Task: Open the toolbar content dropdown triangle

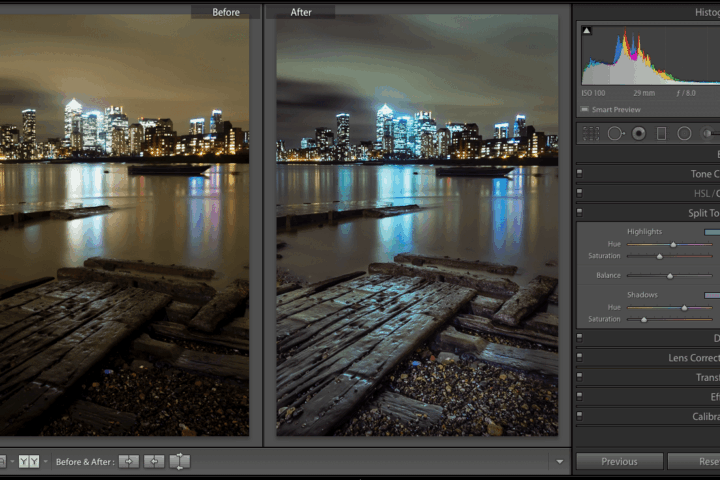Action: click(559, 462)
